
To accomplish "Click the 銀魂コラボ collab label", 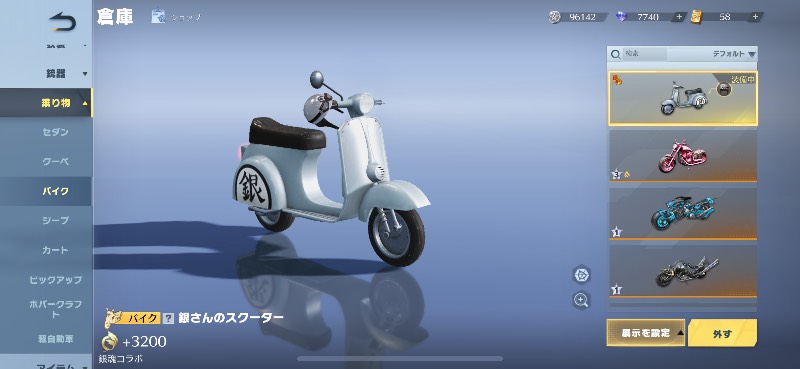I will point(120,359).
